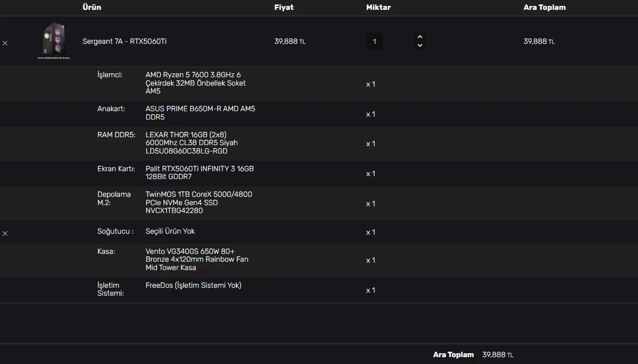Open the Sergeant 7A case thumbnail image
Image resolution: width=638 pixels, height=364 pixels.
coord(54,40)
